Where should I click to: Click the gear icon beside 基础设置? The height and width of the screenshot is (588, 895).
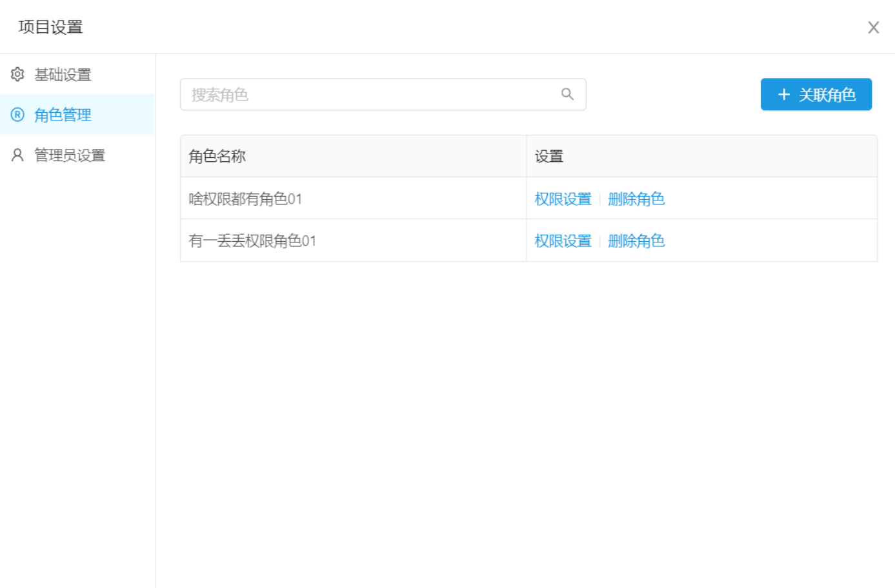pos(17,74)
